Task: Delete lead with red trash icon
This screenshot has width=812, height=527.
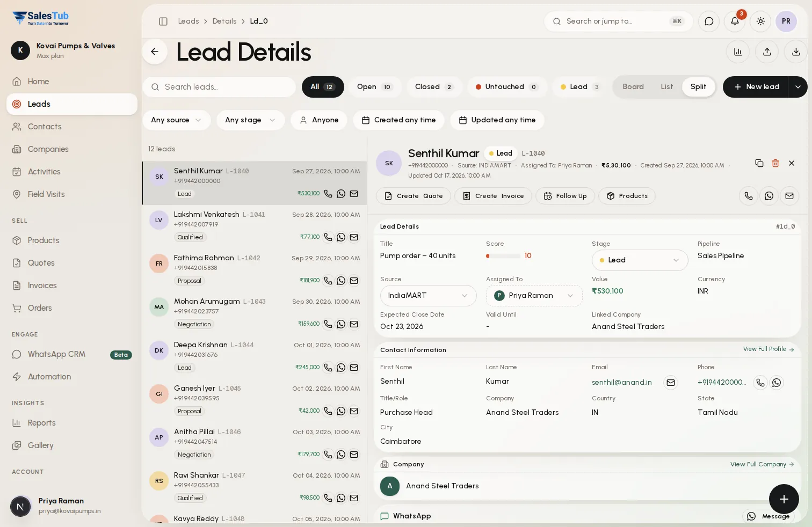Action: [x=775, y=163]
